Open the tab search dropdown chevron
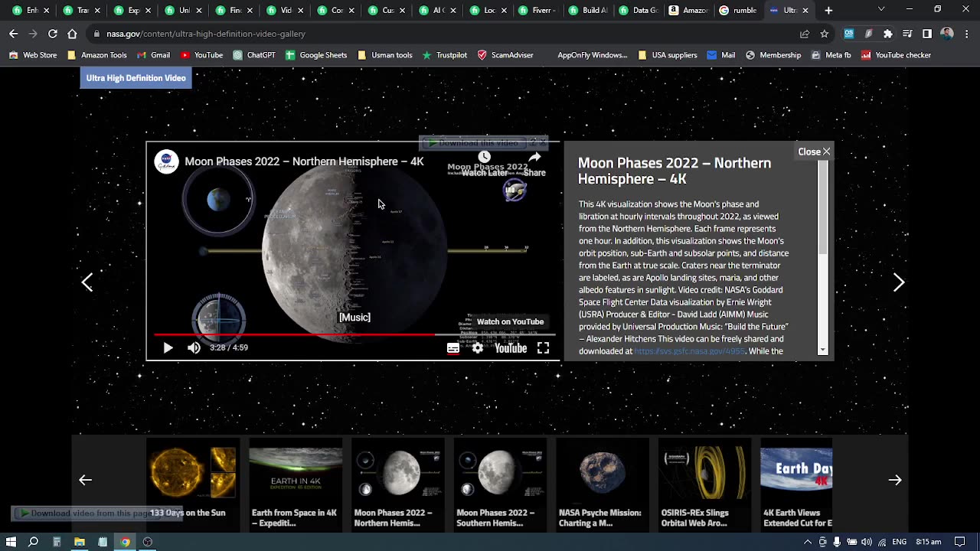This screenshot has width=980, height=551. [x=881, y=9]
